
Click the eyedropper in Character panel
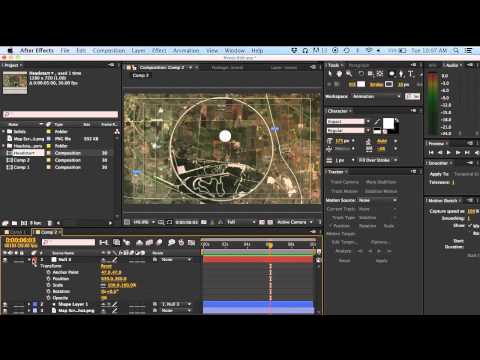377,121
